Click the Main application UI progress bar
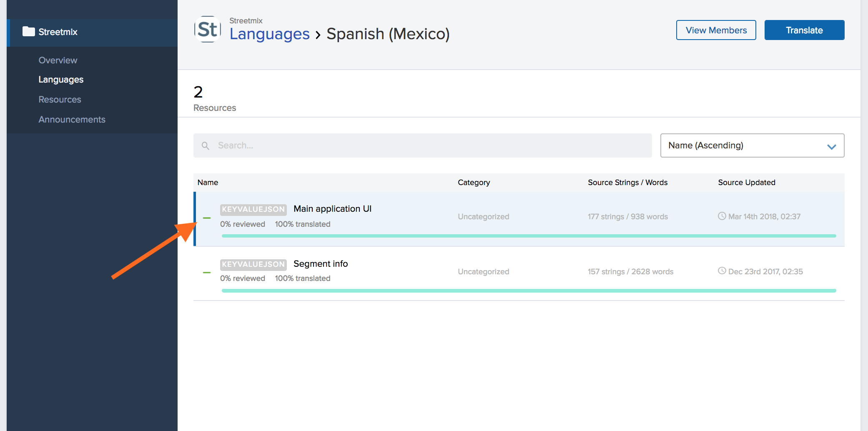Image resolution: width=868 pixels, height=431 pixels. click(529, 236)
